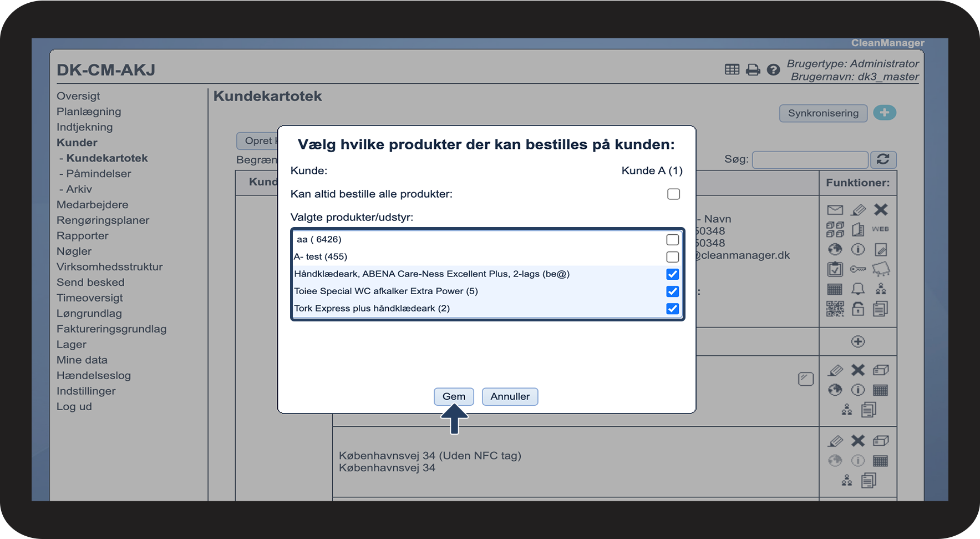Open Løngrundlag in the sidebar

click(89, 314)
